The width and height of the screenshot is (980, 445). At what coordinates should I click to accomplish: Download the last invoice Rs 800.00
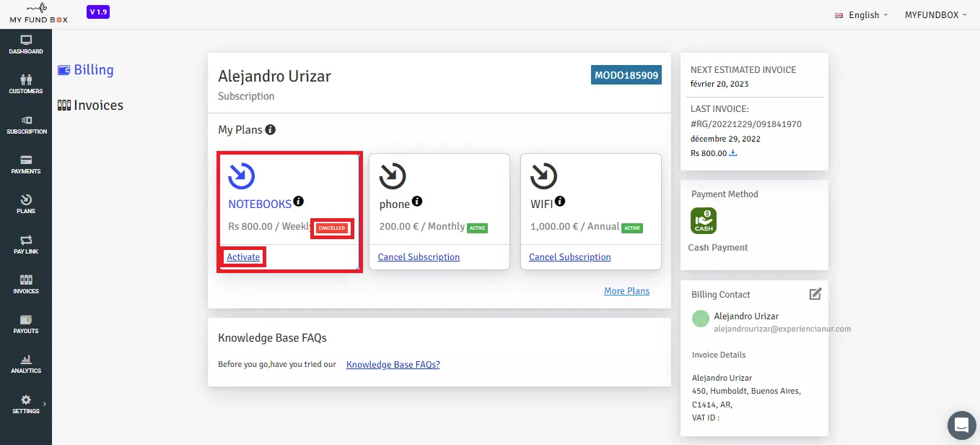click(733, 153)
